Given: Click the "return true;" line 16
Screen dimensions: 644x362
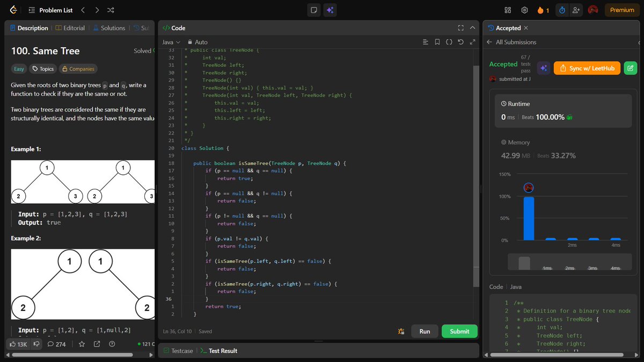Looking at the screenshot, I should click(x=235, y=178).
